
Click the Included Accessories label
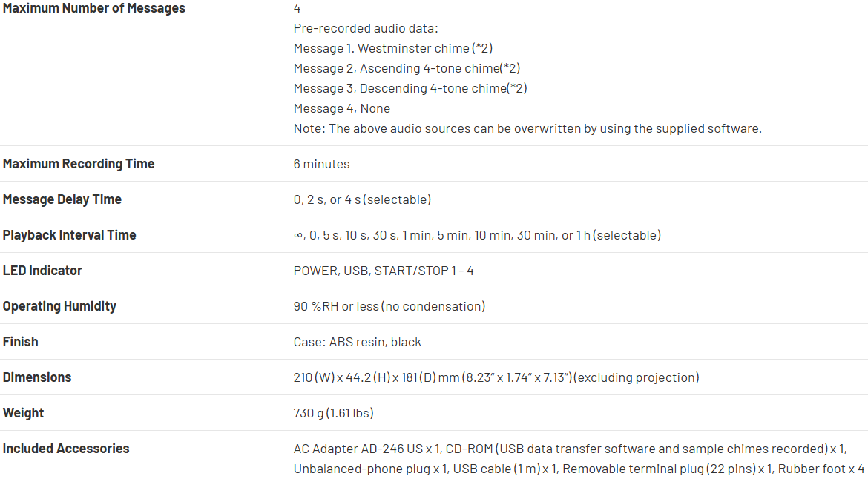tap(66, 449)
